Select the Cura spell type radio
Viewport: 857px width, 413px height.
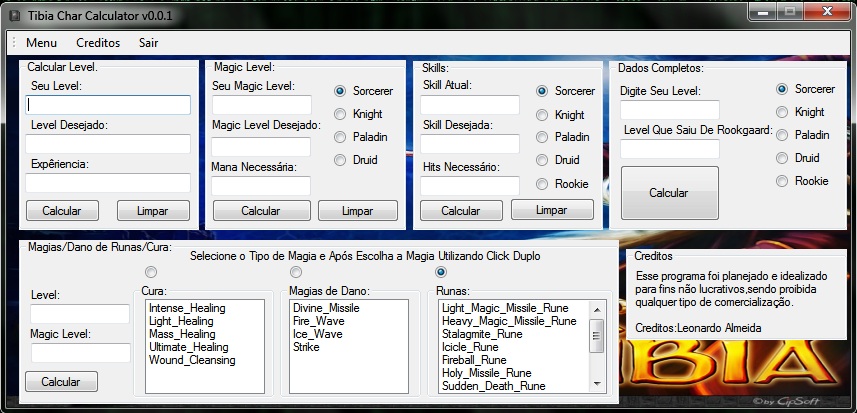tap(150, 272)
